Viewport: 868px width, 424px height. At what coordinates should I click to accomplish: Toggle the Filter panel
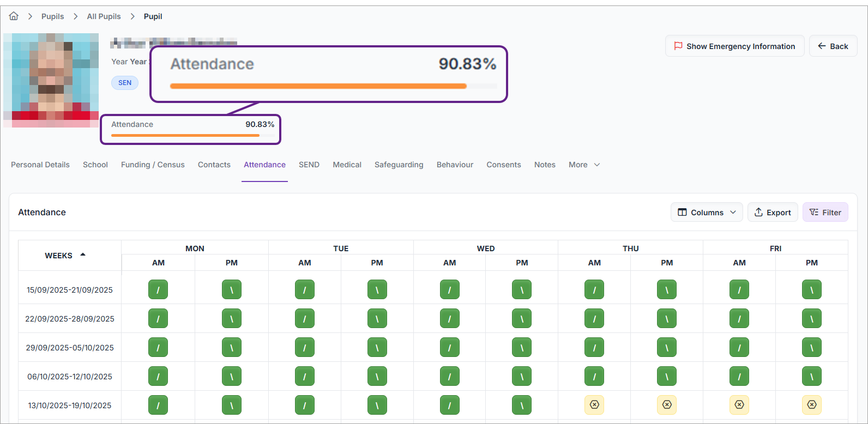(825, 213)
